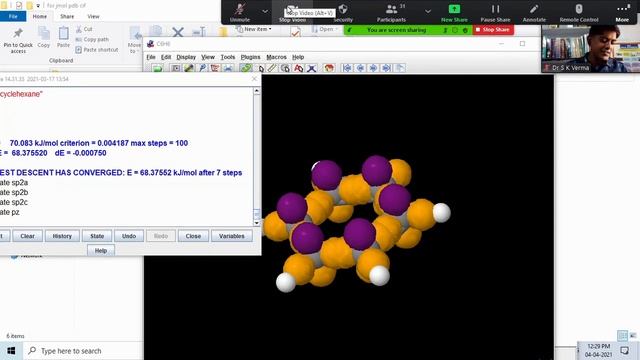Click History button in script console
This screenshot has width=640, height=360.
(62, 236)
